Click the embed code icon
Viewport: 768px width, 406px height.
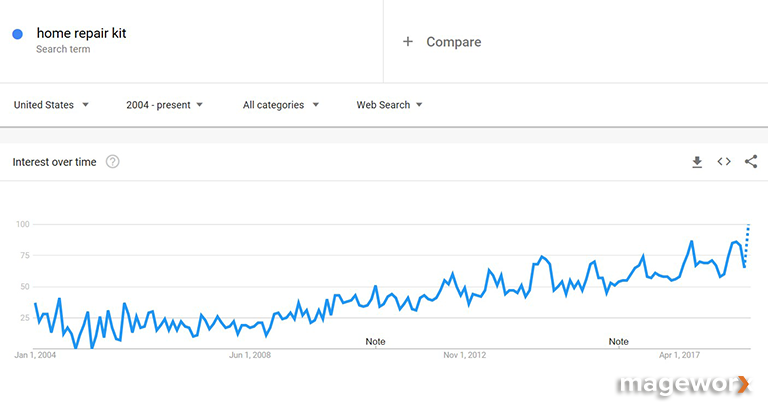click(724, 162)
